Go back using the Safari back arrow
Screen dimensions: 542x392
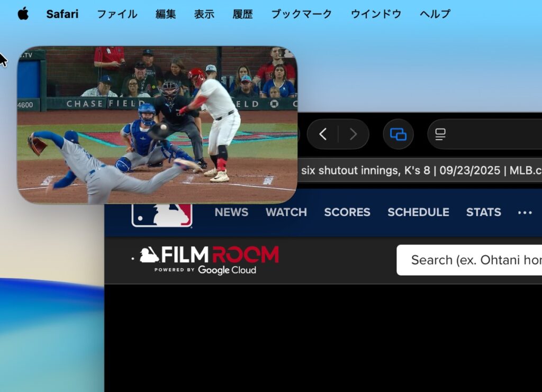(322, 134)
